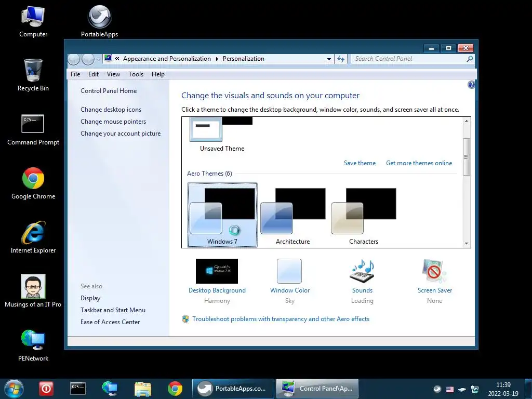This screenshot has width=532, height=399.
Task: Select the Internet Explorer desktop icon
Action: 33,237
